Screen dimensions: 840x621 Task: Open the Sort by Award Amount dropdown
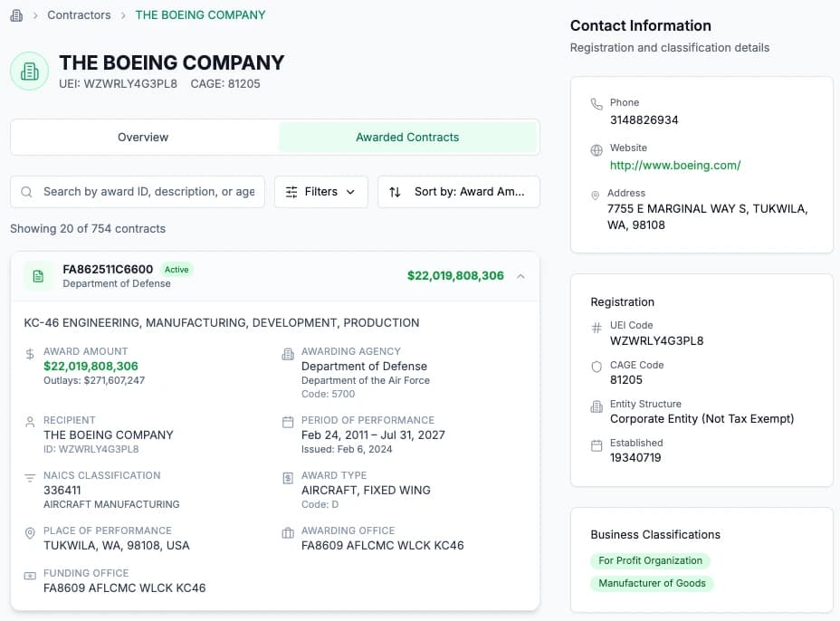(458, 192)
